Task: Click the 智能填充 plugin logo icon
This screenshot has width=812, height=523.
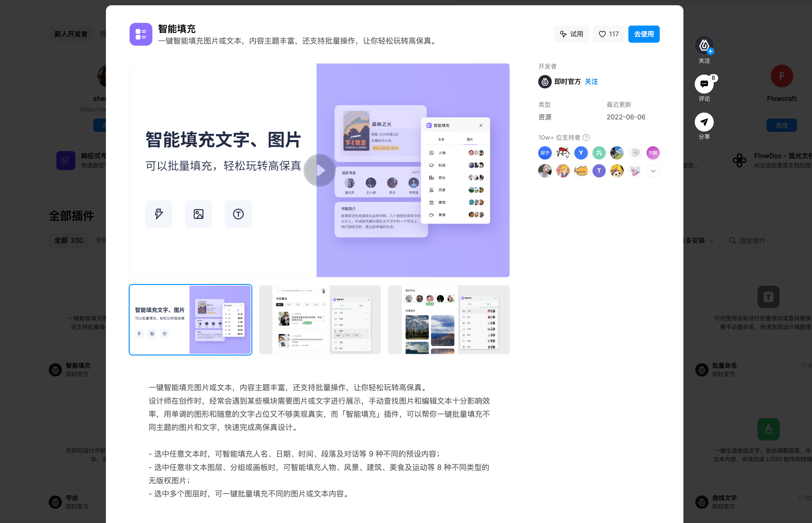Action: pos(141,34)
